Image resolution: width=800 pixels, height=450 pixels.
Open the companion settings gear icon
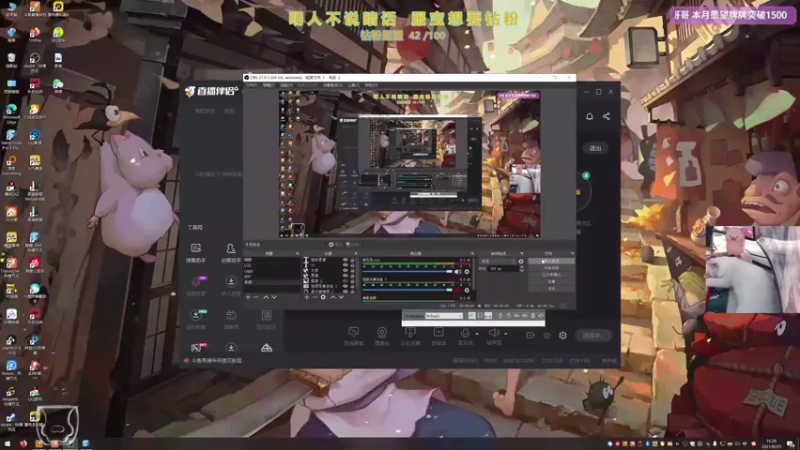pyautogui.click(x=563, y=335)
